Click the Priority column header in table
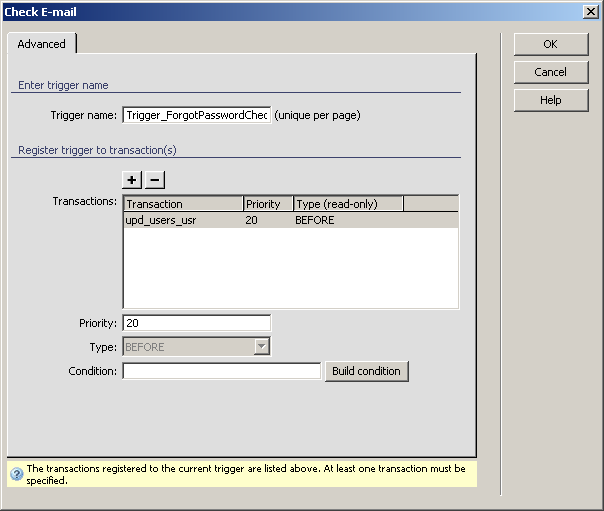 pos(268,204)
